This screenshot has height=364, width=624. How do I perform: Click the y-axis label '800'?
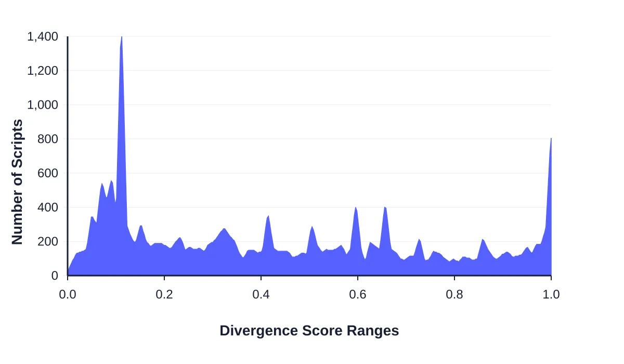(x=48, y=139)
